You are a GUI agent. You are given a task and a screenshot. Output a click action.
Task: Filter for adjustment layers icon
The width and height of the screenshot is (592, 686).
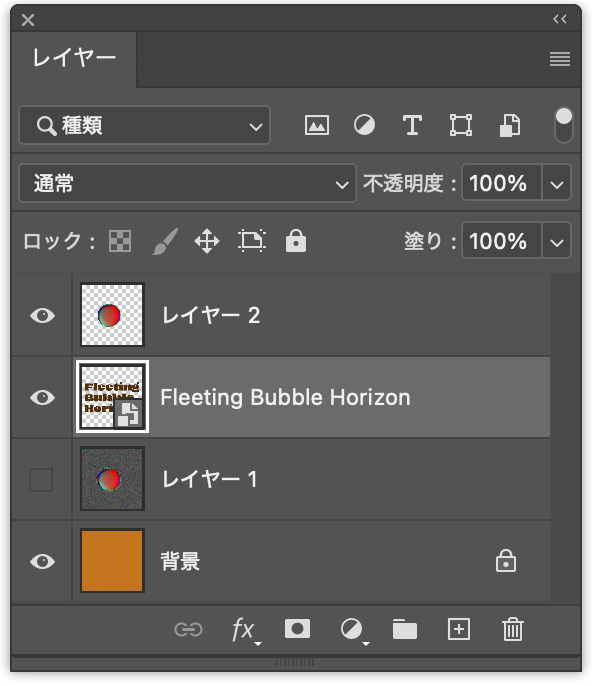364,126
